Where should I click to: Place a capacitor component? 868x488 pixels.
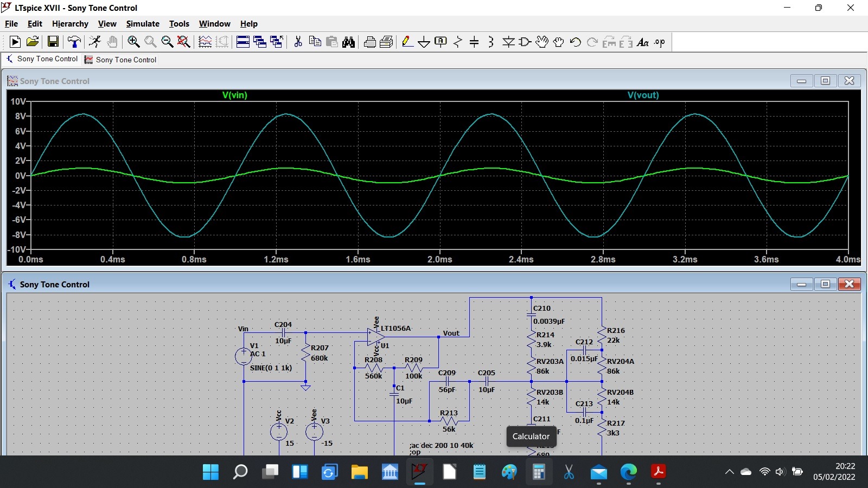(x=474, y=42)
